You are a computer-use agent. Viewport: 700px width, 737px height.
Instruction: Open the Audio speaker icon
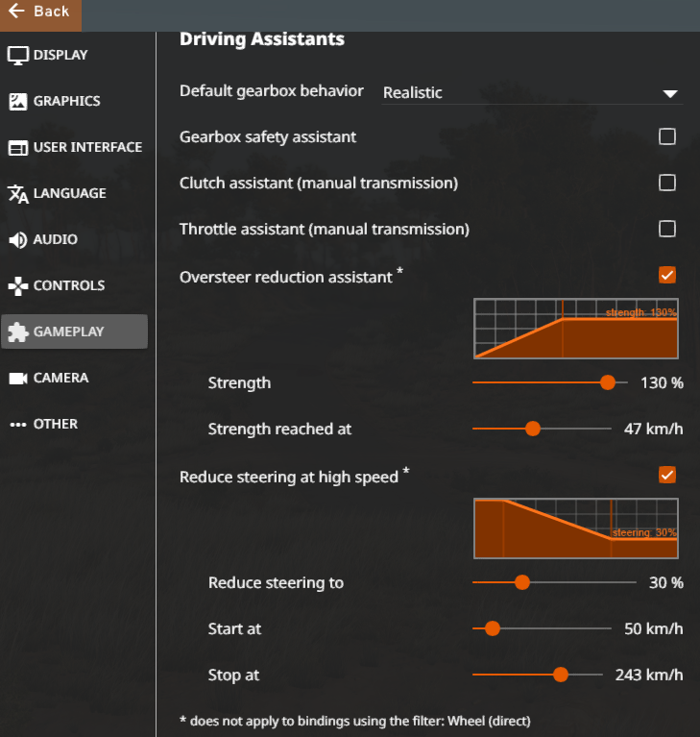(x=18, y=239)
